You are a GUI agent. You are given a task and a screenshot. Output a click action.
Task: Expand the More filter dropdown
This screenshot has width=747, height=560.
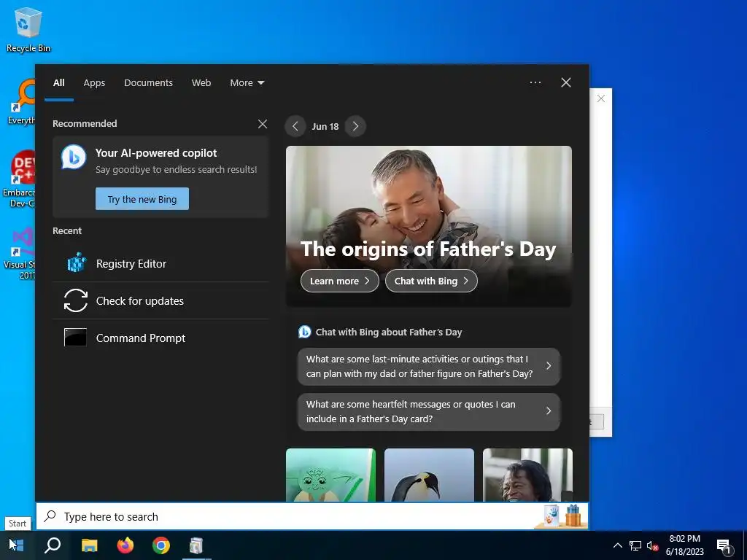click(247, 83)
